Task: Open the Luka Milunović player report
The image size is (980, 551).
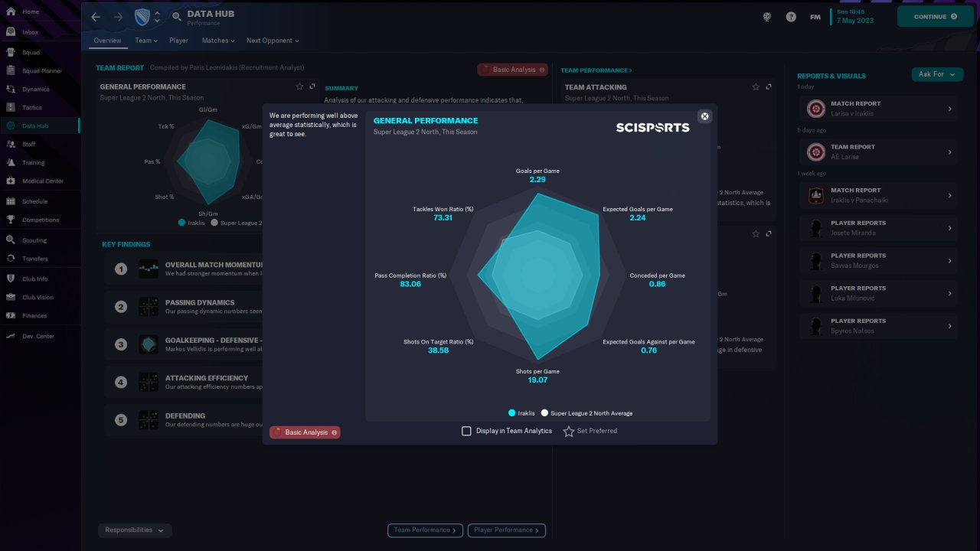Action: 878,294
